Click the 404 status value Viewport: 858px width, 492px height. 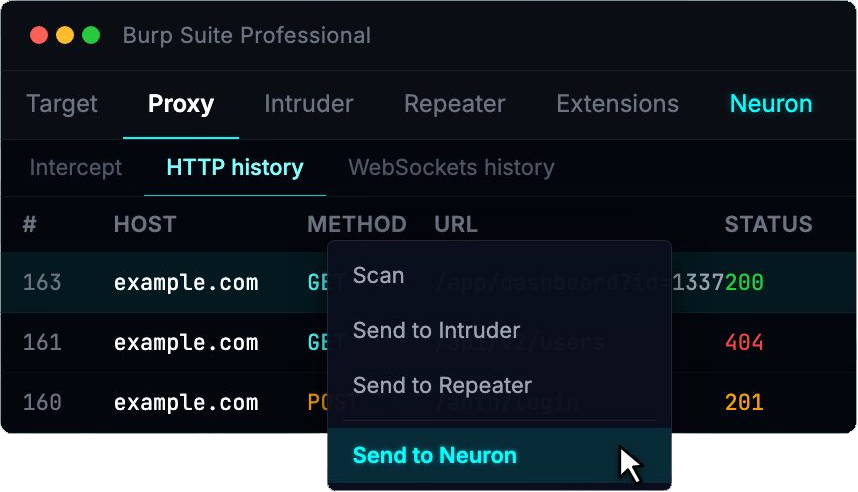[744, 343]
